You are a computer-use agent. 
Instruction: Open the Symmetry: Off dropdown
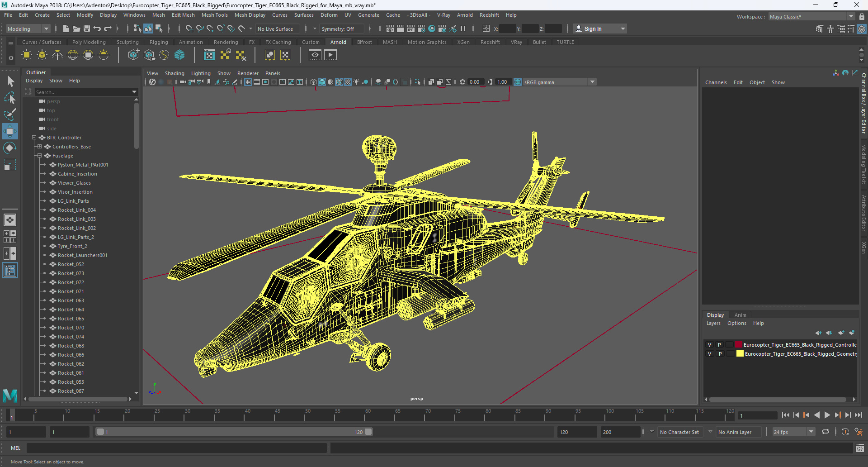[x=342, y=29]
